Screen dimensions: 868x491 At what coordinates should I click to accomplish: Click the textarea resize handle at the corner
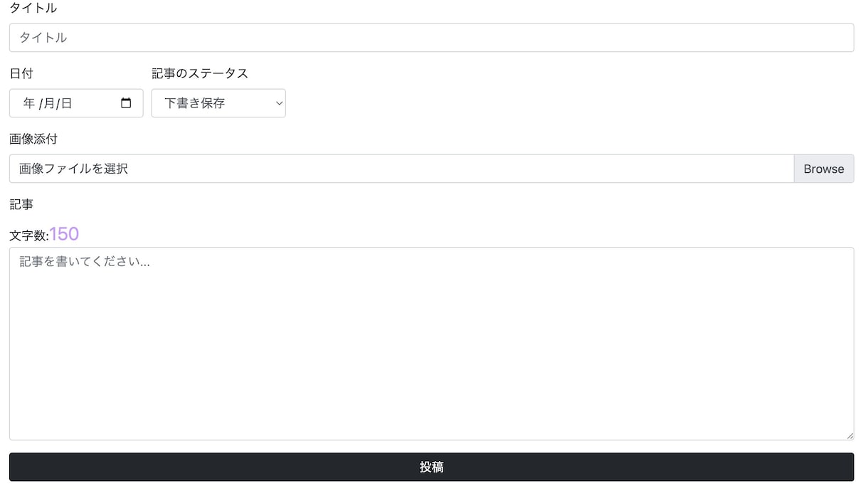(849, 435)
